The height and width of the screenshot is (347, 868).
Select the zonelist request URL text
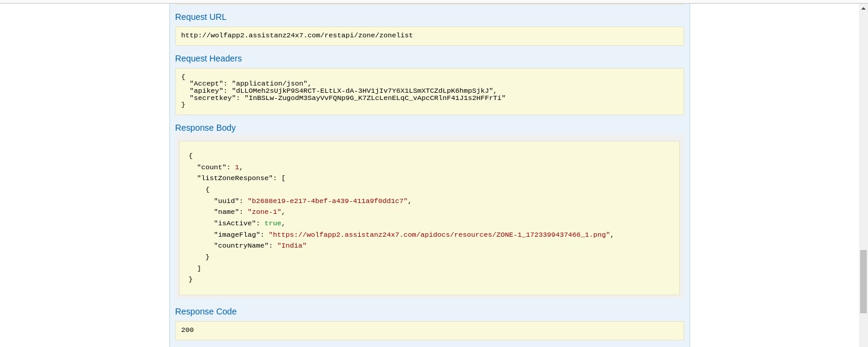coord(297,36)
